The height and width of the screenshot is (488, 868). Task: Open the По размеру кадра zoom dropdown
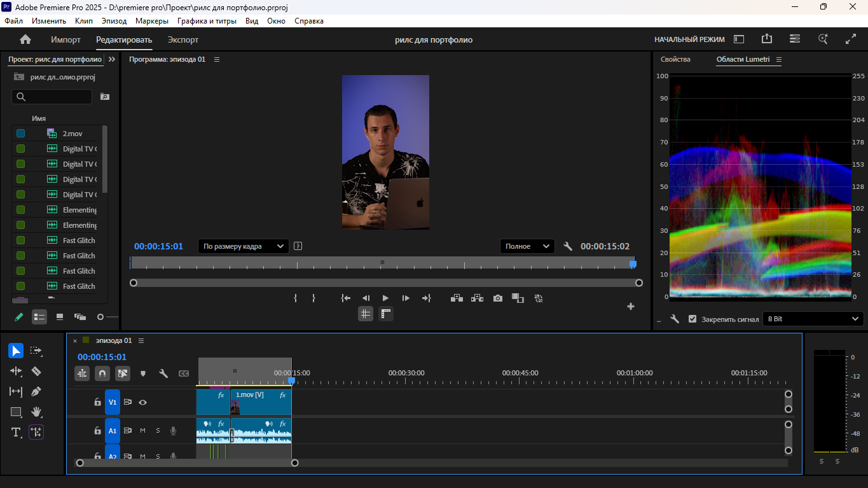pos(244,246)
